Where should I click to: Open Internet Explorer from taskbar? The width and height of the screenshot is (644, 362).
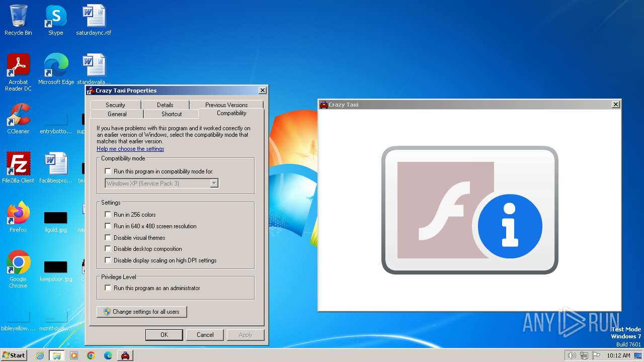pyautogui.click(x=40, y=355)
